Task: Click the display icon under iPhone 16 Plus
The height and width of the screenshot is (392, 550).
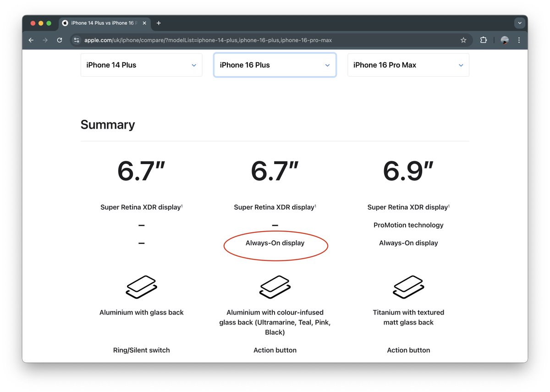Action: pyautogui.click(x=275, y=287)
